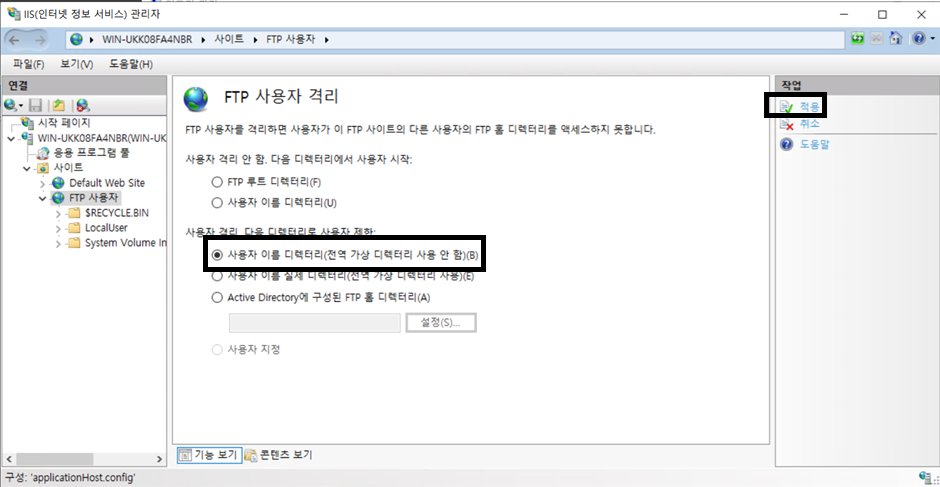Click the blue Help question mark icon in top toolbar

tap(918, 39)
